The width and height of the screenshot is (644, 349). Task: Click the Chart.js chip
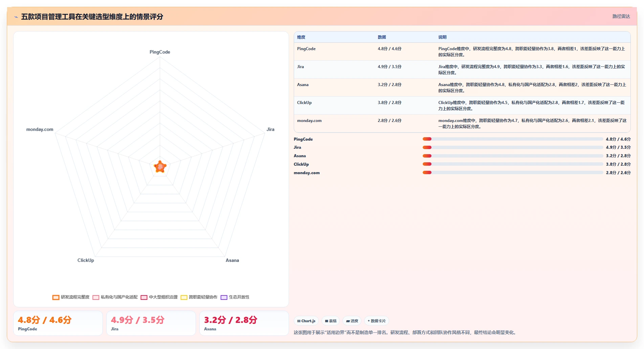306,321
